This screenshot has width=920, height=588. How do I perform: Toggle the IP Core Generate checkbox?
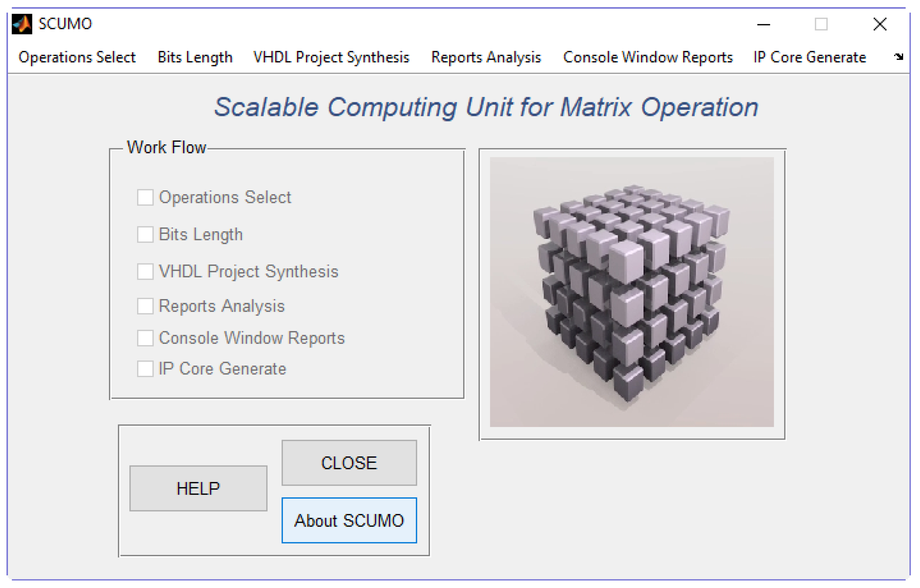point(145,369)
